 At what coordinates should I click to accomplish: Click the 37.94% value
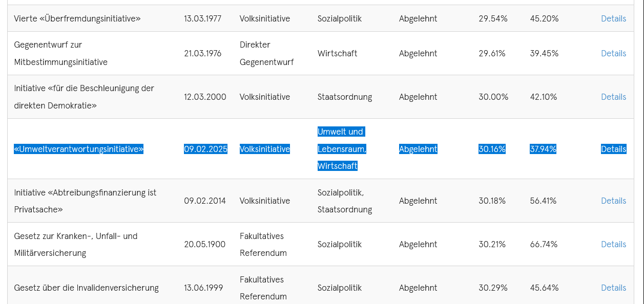tap(543, 149)
